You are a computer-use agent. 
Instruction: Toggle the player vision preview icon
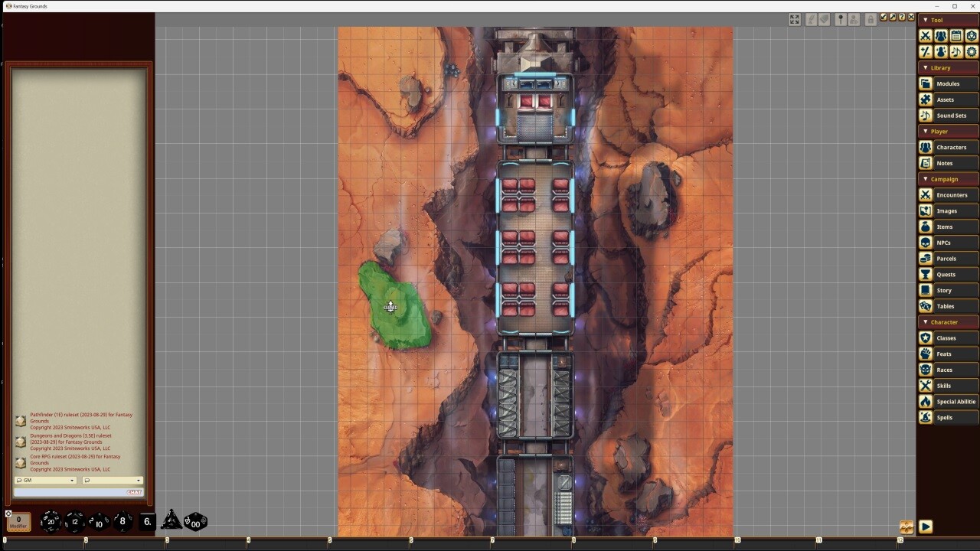coord(854,19)
